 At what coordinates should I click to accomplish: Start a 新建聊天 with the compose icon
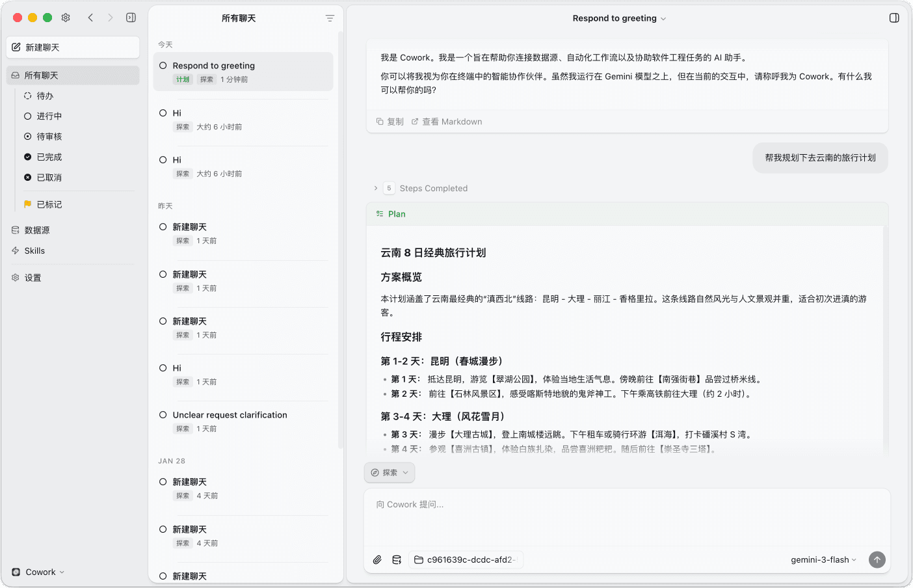click(x=72, y=47)
